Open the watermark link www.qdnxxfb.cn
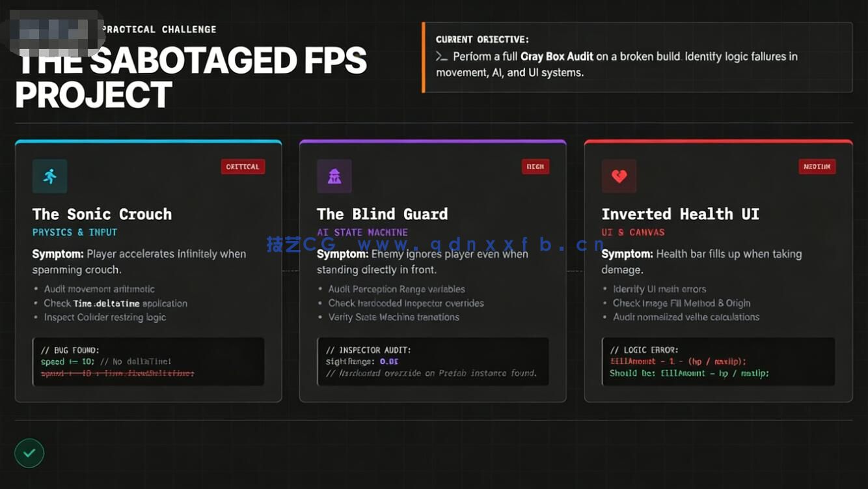The image size is (868, 489). (x=481, y=245)
